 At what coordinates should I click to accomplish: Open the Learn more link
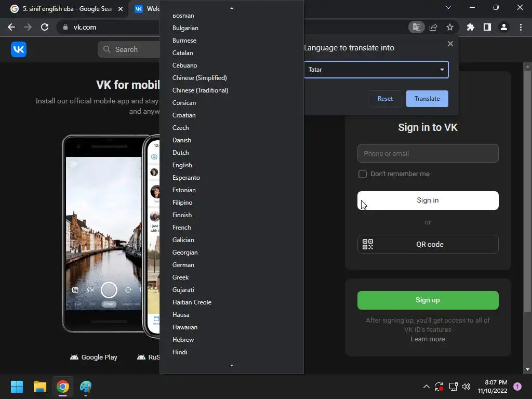coord(428,339)
